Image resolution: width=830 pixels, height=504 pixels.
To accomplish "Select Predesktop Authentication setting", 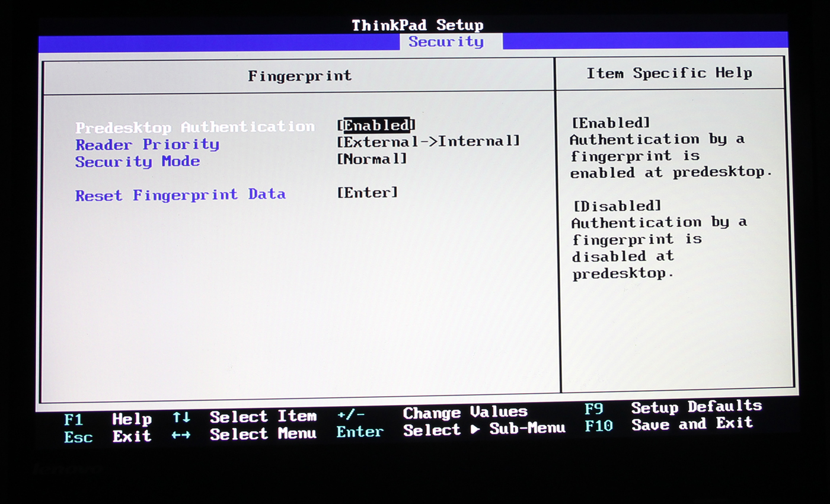I will click(x=195, y=127).
